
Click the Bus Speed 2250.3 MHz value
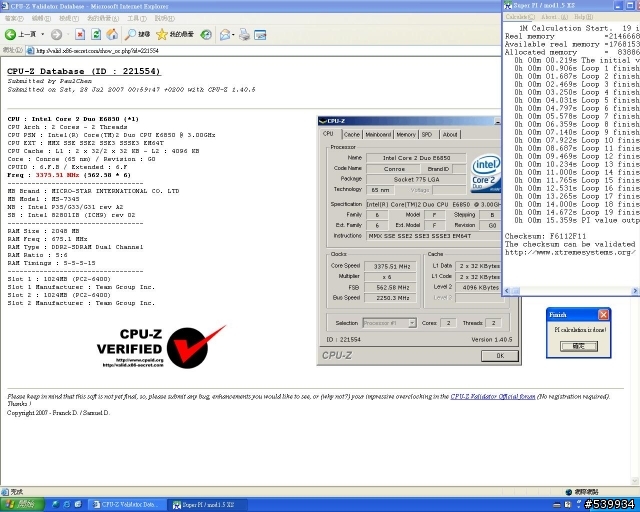point(391,298)
